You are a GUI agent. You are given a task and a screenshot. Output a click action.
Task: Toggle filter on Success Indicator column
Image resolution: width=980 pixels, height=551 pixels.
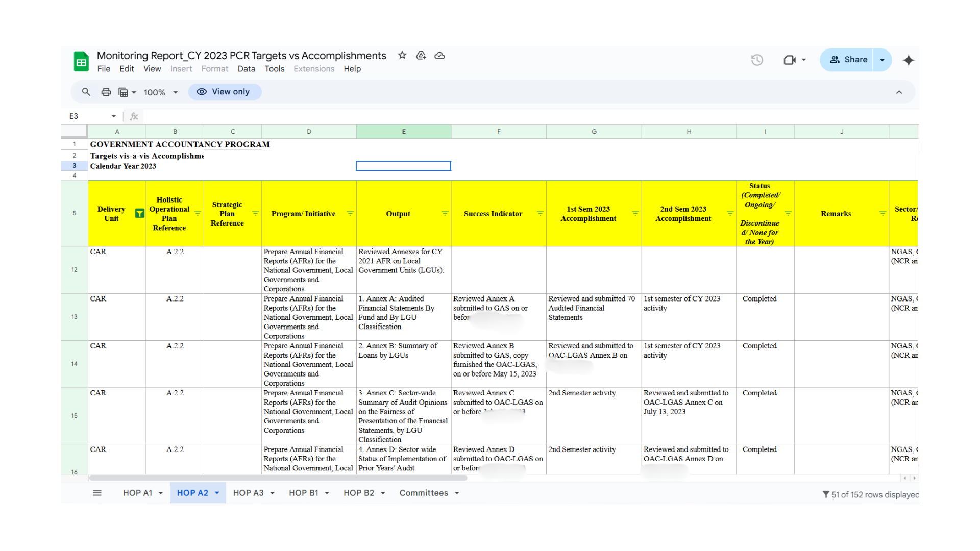click(540, 213)
